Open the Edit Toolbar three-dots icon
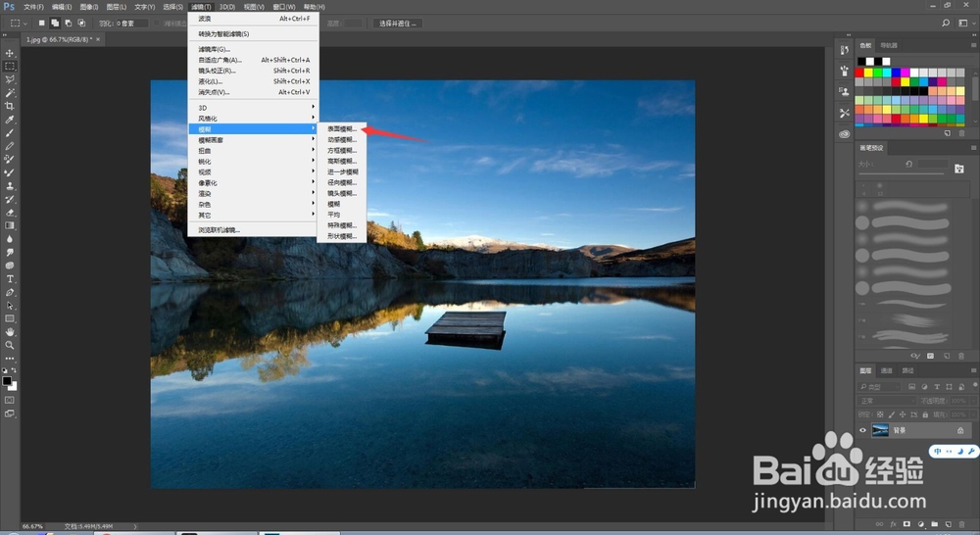The height and width of the screenshot is (535, 980). 10,359
